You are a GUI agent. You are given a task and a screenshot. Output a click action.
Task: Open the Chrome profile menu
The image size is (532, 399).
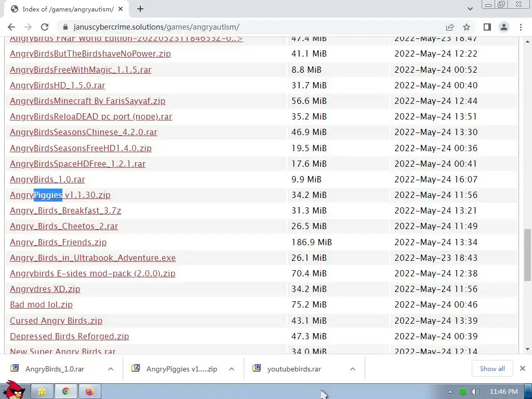click(x=504, y=27)
